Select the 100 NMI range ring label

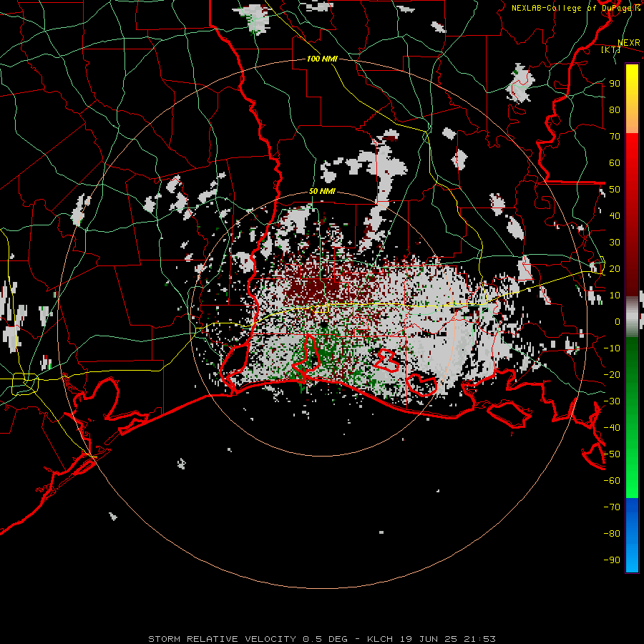pos(322,59)
